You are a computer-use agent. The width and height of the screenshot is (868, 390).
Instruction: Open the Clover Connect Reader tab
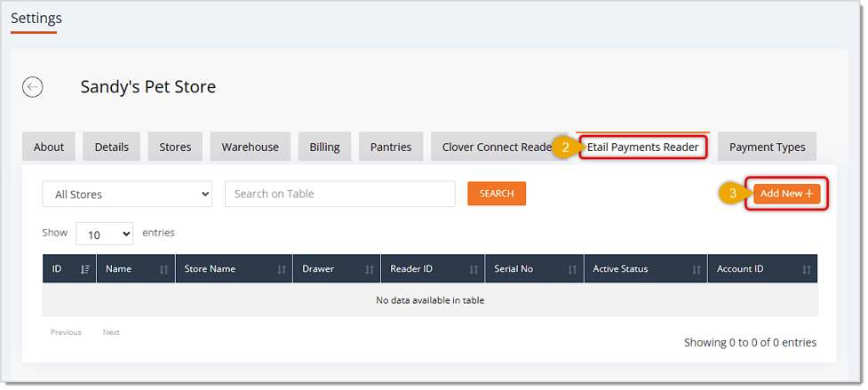pyautogui.click(x=498, y=147)
